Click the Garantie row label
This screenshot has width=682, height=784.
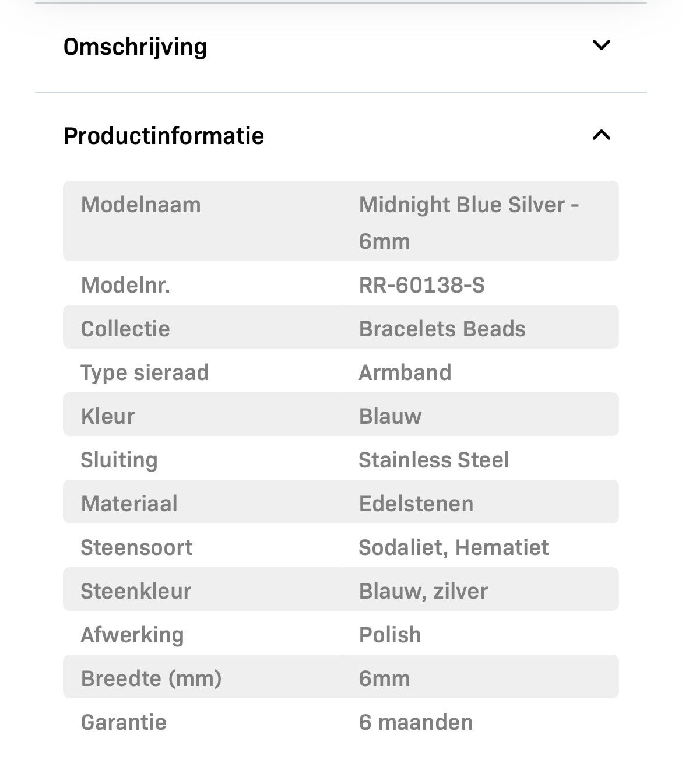[124, 722]
